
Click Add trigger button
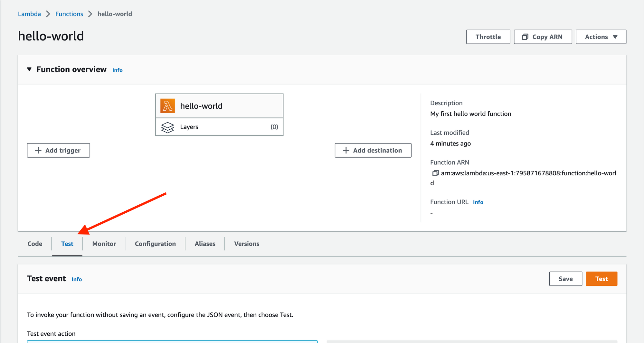point(58,150)
